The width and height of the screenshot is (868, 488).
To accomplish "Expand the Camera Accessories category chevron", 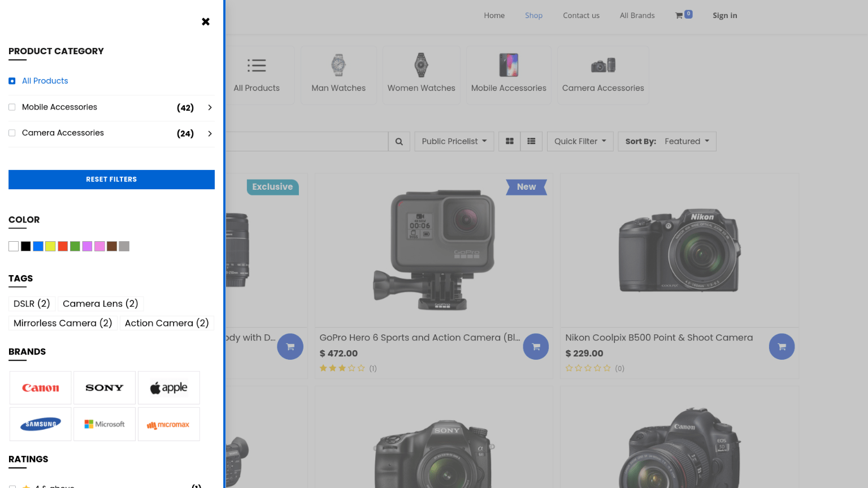I will point(210,133).
